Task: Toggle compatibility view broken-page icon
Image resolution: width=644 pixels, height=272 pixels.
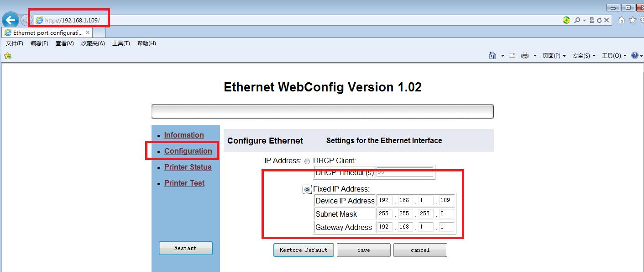Action: click(x=592, y=20)
